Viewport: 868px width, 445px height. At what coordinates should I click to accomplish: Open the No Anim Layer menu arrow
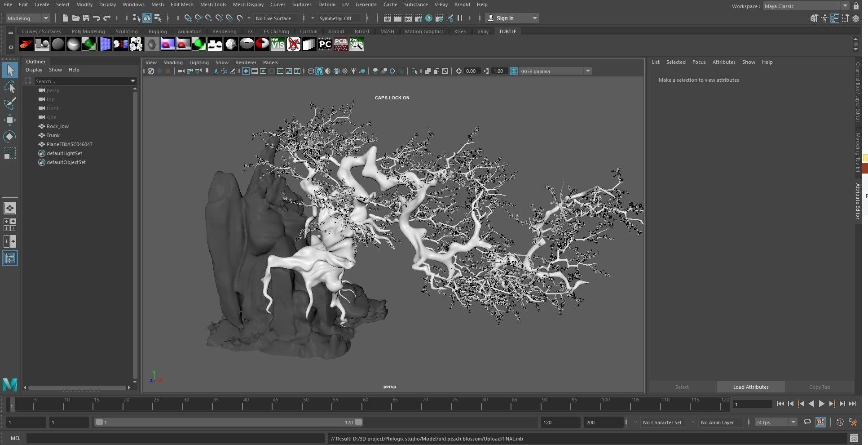pyautogui.click(x=692, y=422)
